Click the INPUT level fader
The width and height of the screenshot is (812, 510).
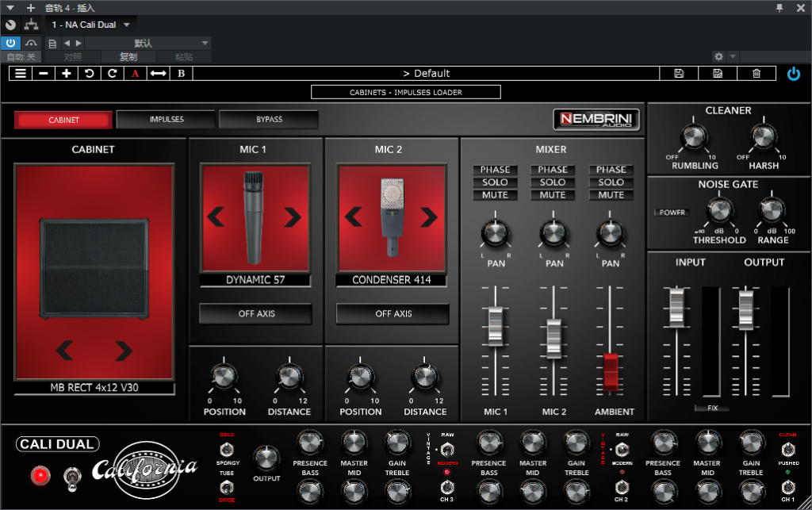(676, 307)
